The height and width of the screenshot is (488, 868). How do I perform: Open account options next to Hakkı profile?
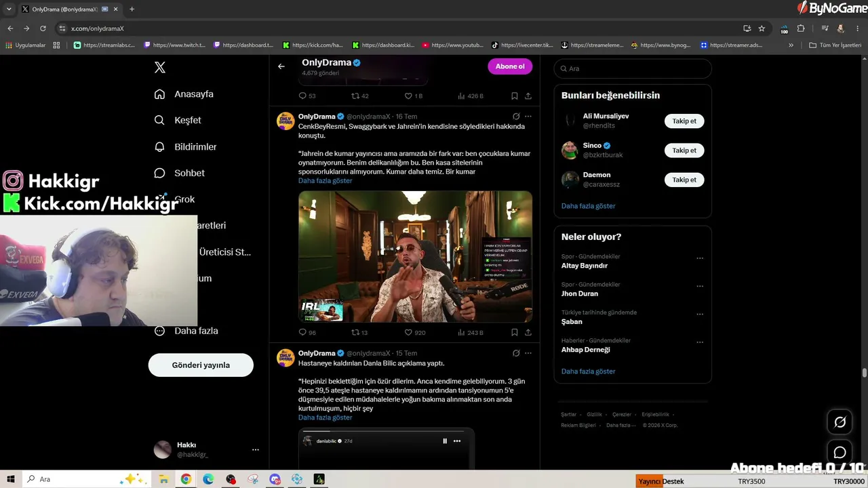pos(256,449)
